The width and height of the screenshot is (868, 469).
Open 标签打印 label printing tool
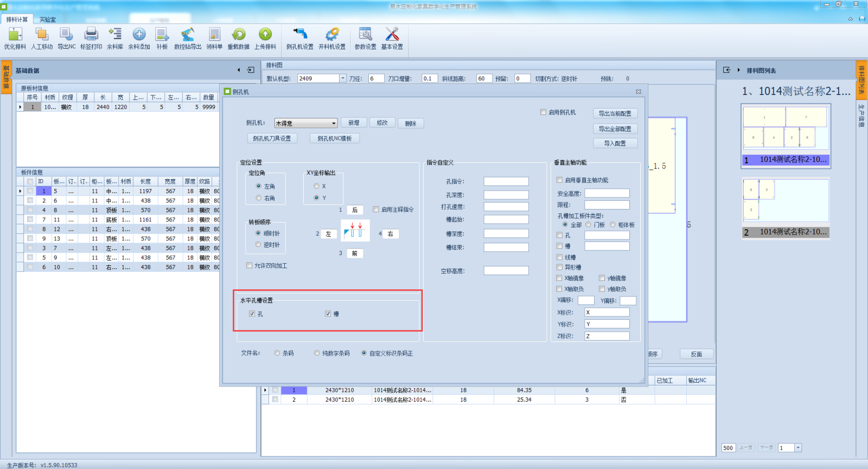tap(91, 35)
